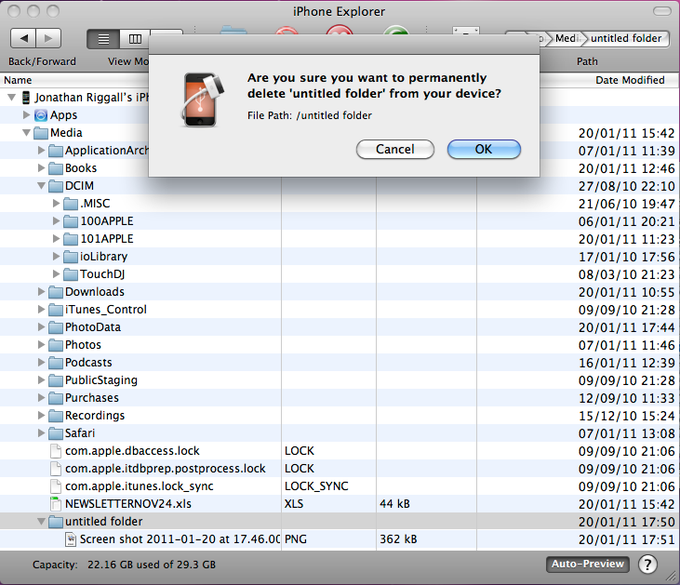Viewport: 680px width, 585px height.
Task: Click the iTunes_Control folder icon
Action: point(56,310)
